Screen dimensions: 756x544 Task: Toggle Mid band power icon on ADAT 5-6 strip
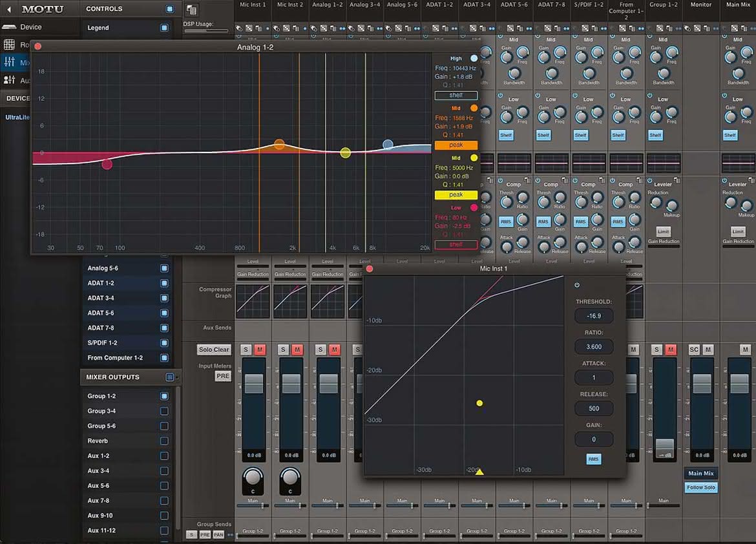501,36
